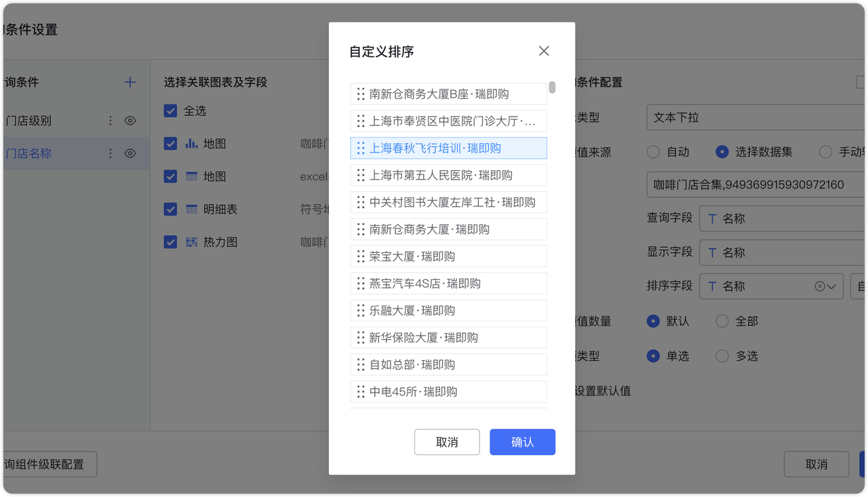The image size is (868, 497).
Task: Click the heatmap icon next to 热力图
Action: 191,241
